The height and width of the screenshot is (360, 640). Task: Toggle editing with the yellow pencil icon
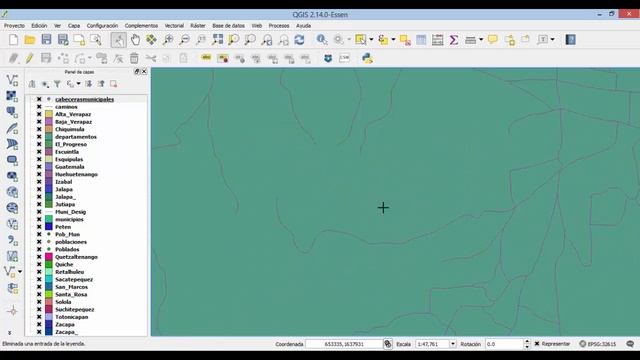tap(29, 58)
